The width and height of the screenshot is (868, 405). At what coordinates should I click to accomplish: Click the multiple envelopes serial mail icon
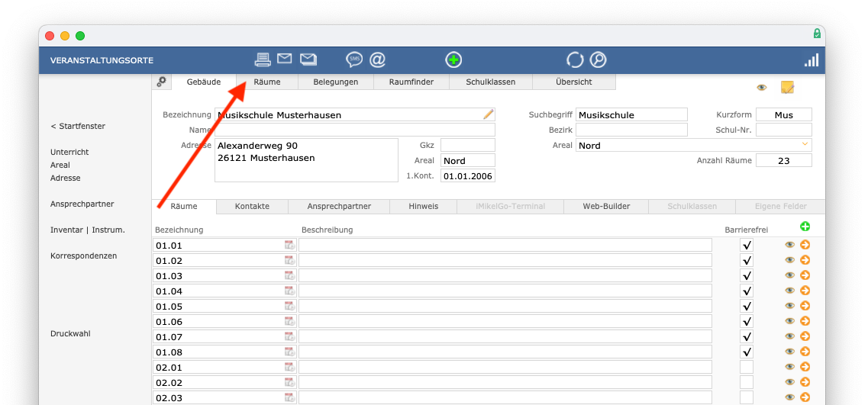[x=308, y=59]
